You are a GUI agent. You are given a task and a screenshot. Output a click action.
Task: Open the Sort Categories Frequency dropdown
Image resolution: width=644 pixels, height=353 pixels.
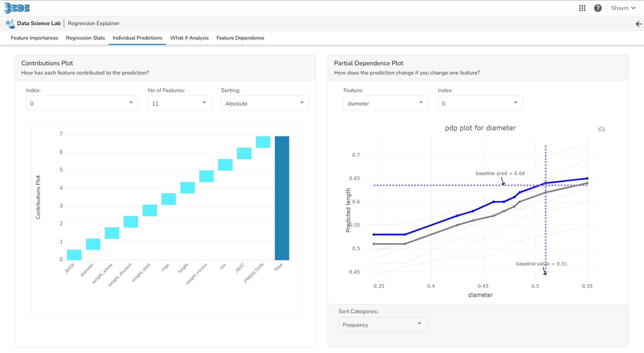(383, 325)
